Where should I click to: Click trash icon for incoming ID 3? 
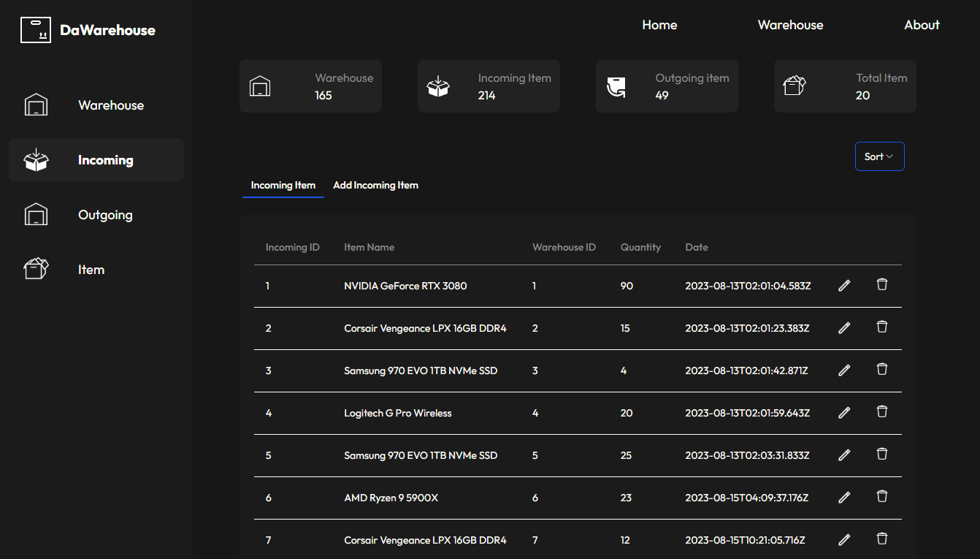[881, 370]
